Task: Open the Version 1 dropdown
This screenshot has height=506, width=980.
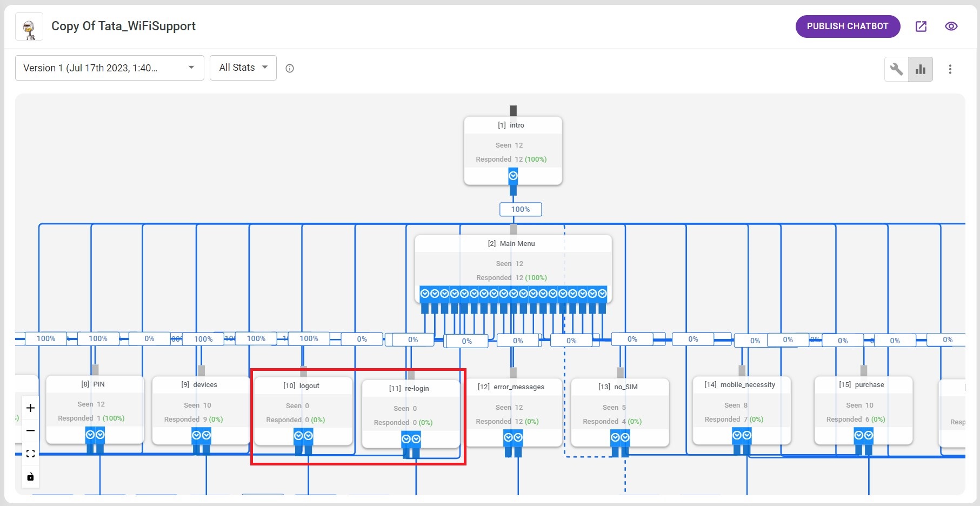Action: [x=110, y=68]
